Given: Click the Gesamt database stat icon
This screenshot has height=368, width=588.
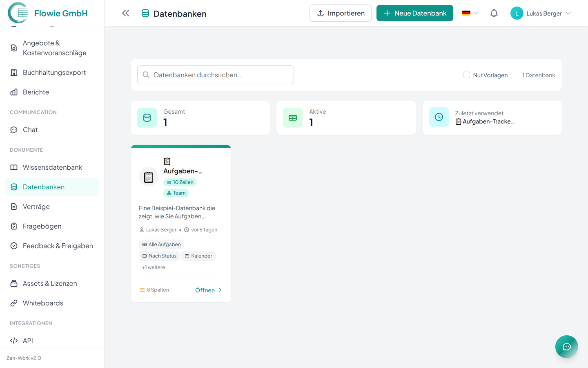Looking at the screenshot, I should (147, 118).
